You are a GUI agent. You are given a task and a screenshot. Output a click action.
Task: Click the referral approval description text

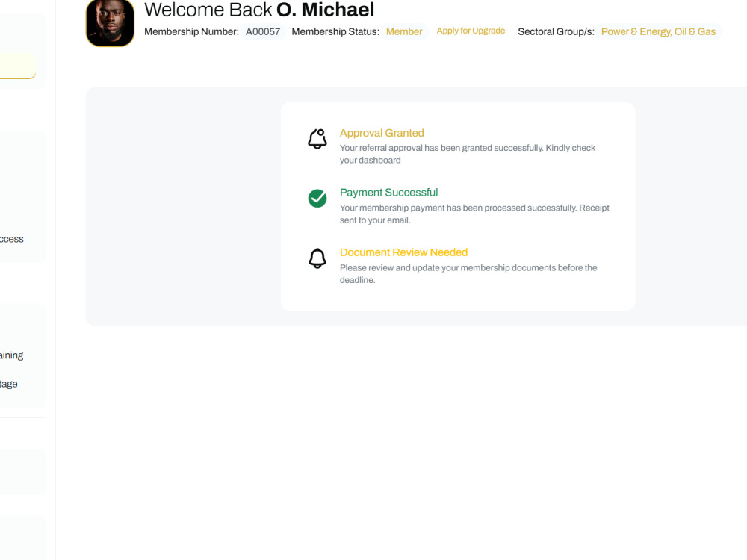(x=468, y=154)
